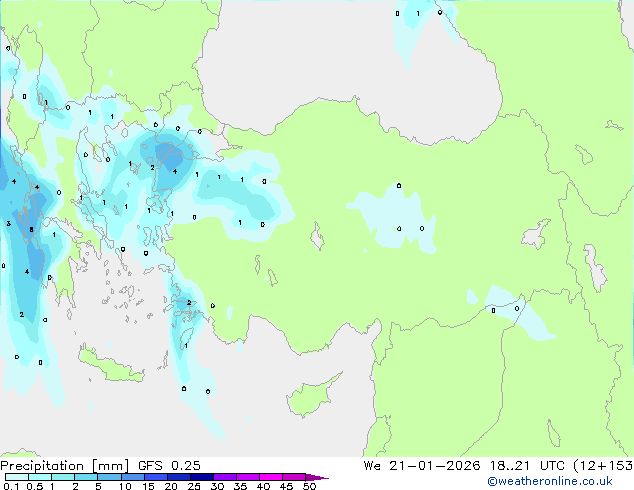Click the legend label '20'

pos(171,486)
